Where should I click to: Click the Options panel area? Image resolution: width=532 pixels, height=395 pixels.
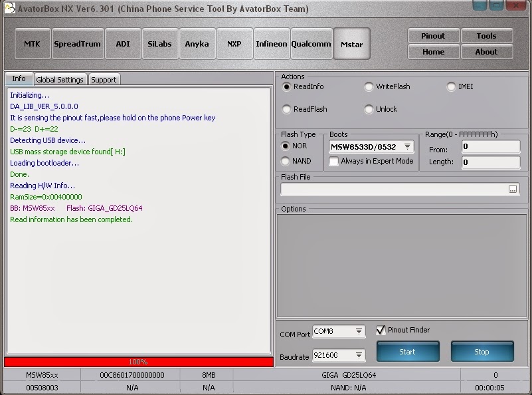402,265
